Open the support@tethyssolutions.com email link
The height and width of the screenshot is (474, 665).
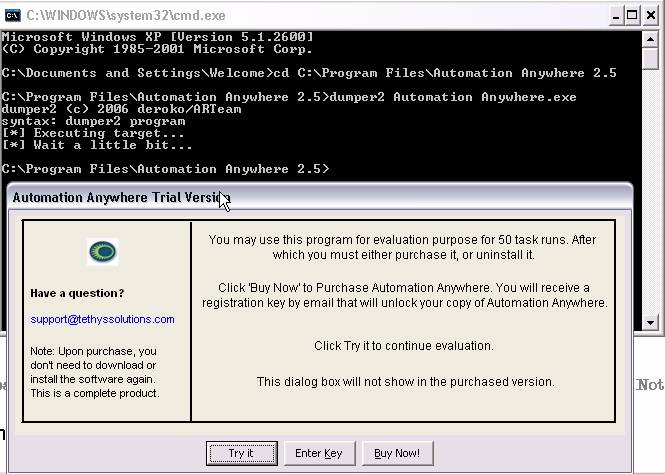pos(102,319)
